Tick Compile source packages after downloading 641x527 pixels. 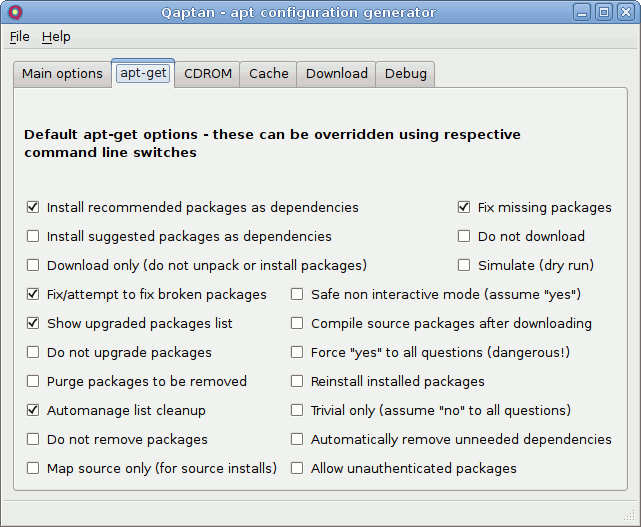click(297, 323)
